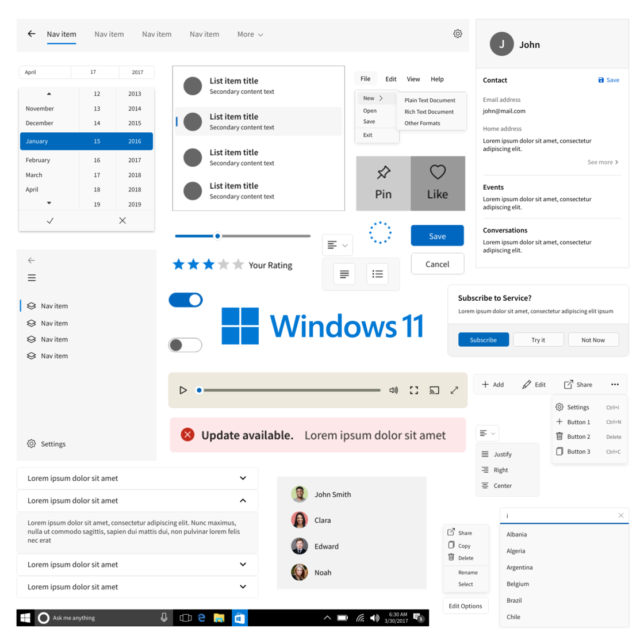The width and height of the screenshot is (644, 644).
Task: Click the paragraph align icon button
Action: click(x=344, y=274)
